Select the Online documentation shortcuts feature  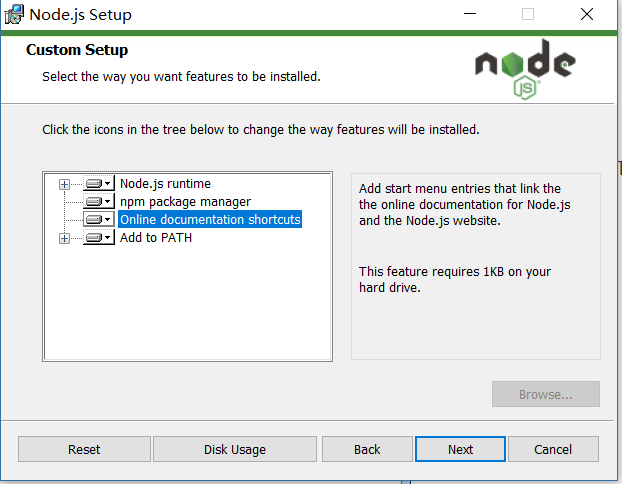tap(210, 220)
